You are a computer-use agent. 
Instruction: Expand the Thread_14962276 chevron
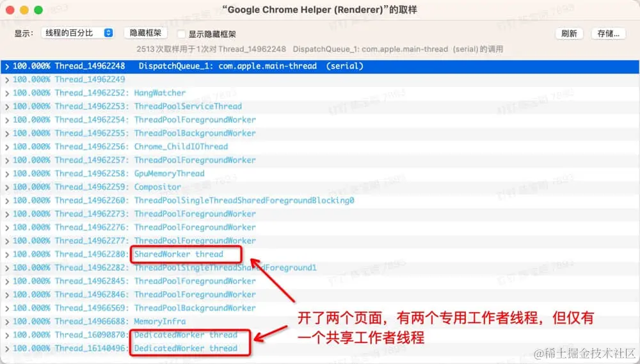pyautogui.click(x=7, y=228)
